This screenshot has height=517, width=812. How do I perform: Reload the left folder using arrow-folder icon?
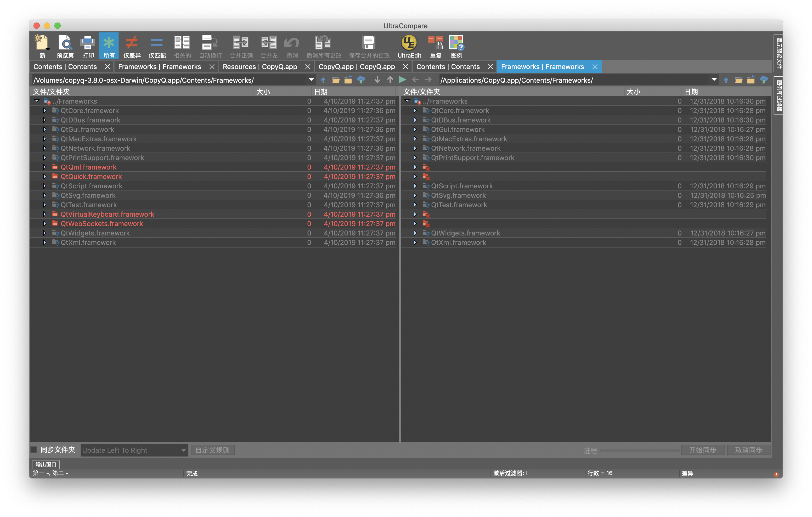(x=348, y=80)
